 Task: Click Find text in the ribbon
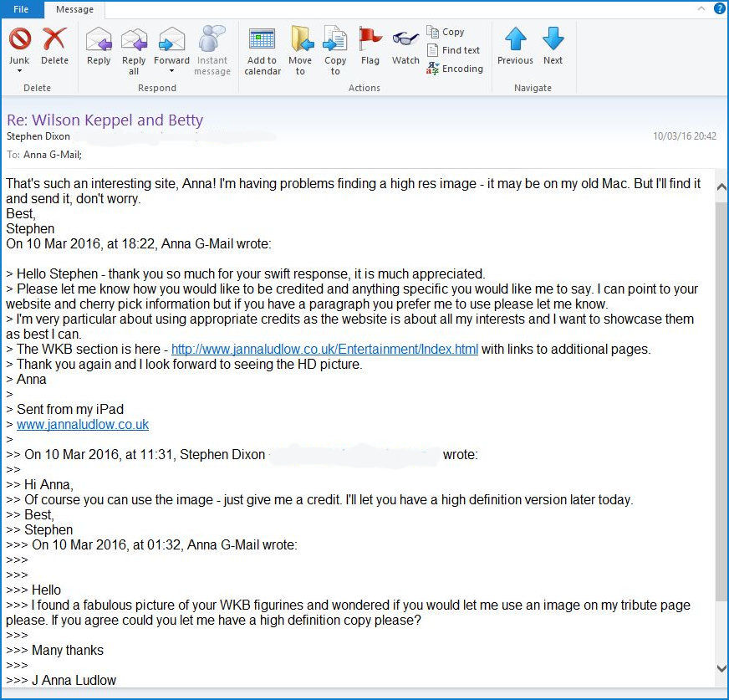click(454, 50)
